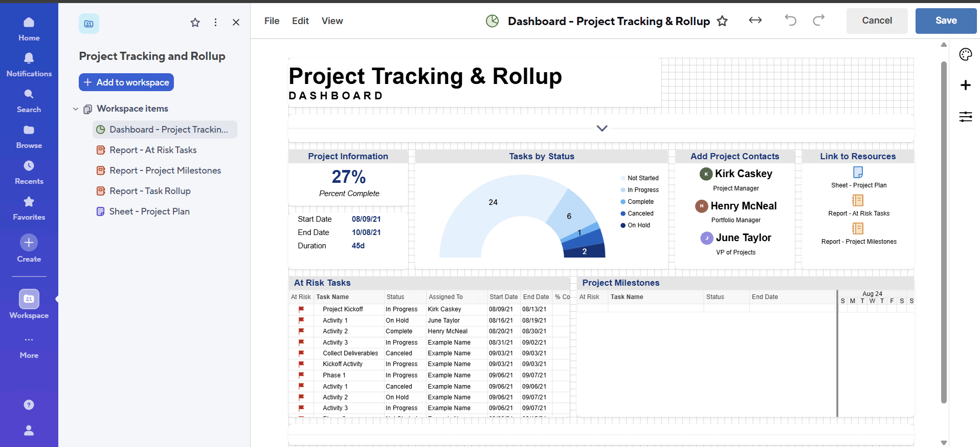This screenshot has height=447, width=980.
Task: Click Add to workspace button
Action: click(x=126, y=82)
